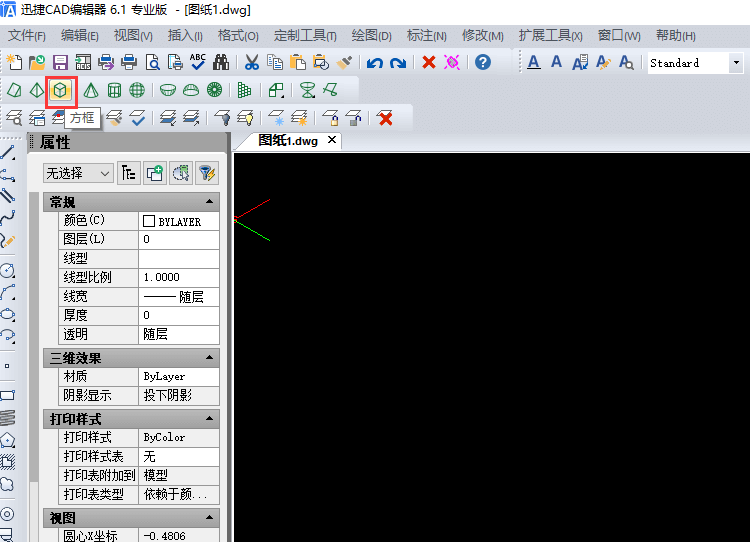Redo action with blue arrow

click(398, 63)
